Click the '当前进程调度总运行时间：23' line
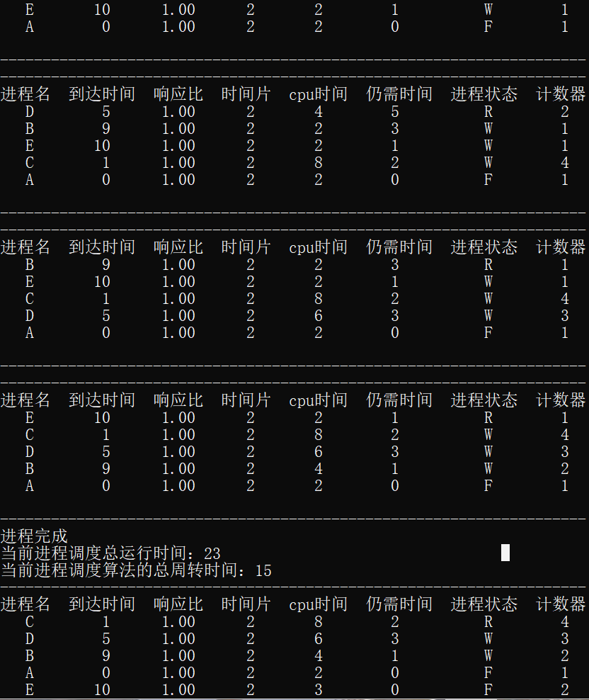The height and width of the screenshot is (700, 589). [110, 553]
